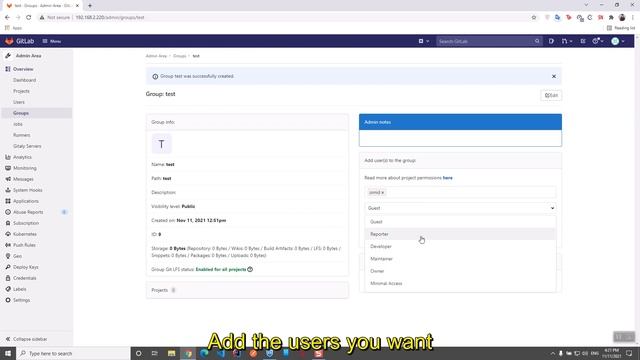Viewport: 640px width, 360px height.
Task: Click browser address bar URL
Action: point(110,18)
